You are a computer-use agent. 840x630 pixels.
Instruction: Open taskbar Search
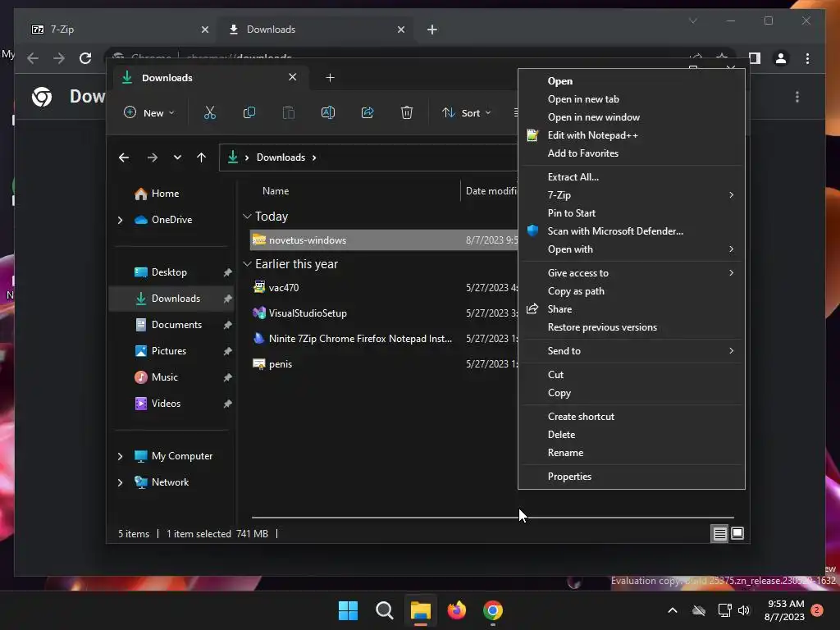click(384, 610)
